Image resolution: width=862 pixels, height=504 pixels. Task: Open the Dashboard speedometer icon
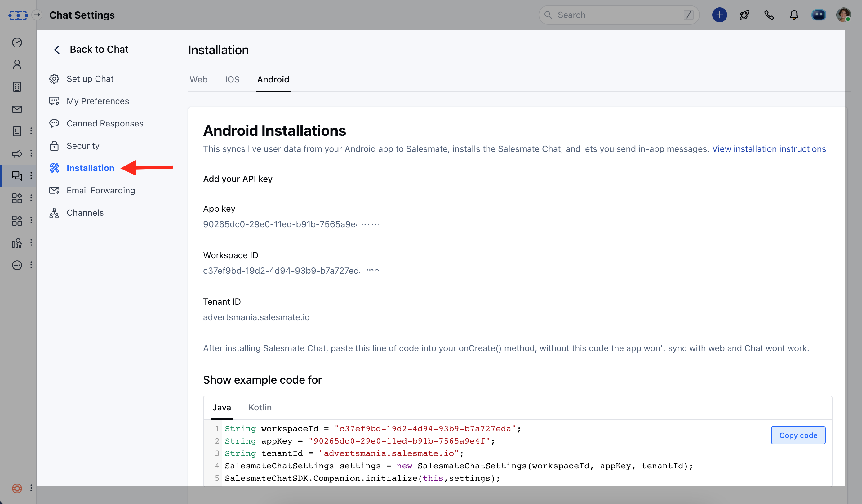(x=17, y=42)
